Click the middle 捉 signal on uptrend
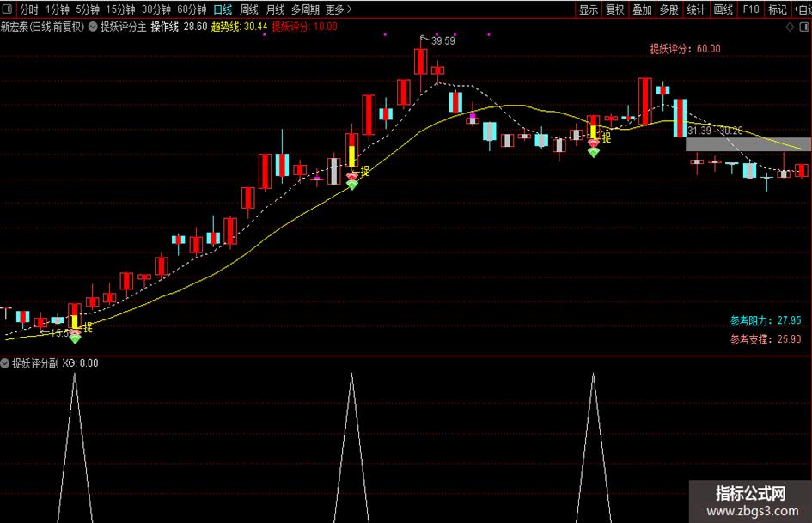Viewport: 812px width, 523px height. click(364, 171)
